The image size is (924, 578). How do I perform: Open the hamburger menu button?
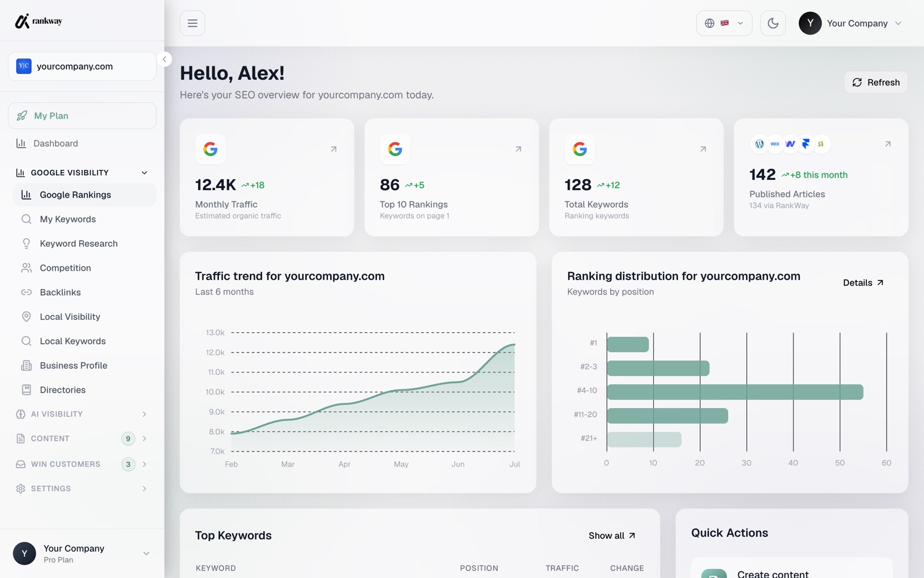(192, 23)
